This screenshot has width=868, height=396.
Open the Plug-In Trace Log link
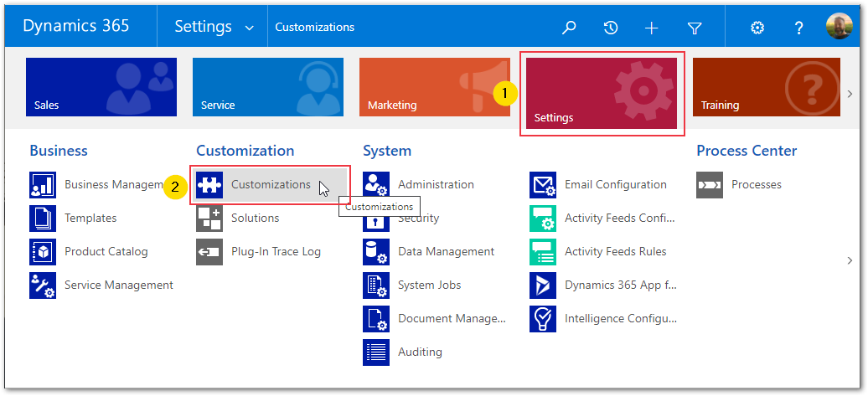click(276, 252)
